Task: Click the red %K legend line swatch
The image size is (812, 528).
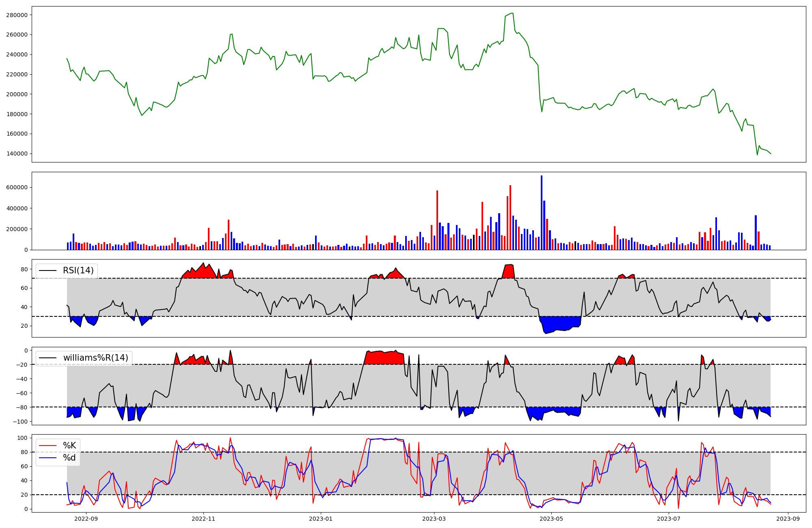Action: (48, 446)
